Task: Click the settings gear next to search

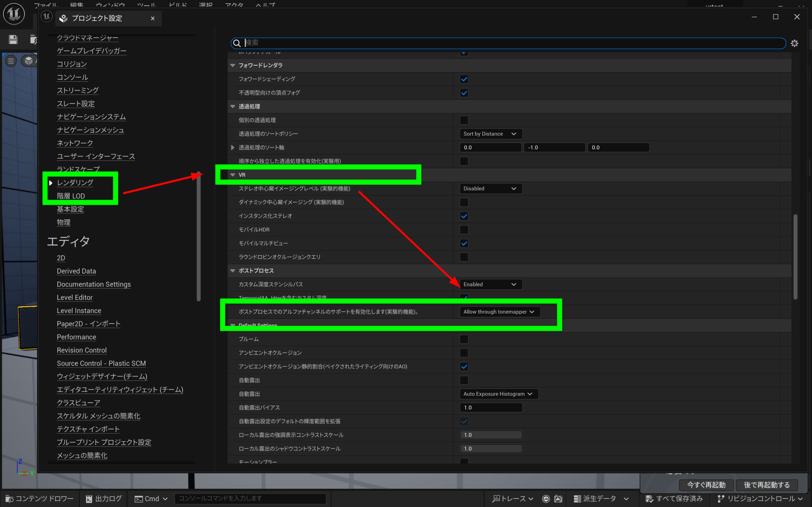Action: coord(794,43)
